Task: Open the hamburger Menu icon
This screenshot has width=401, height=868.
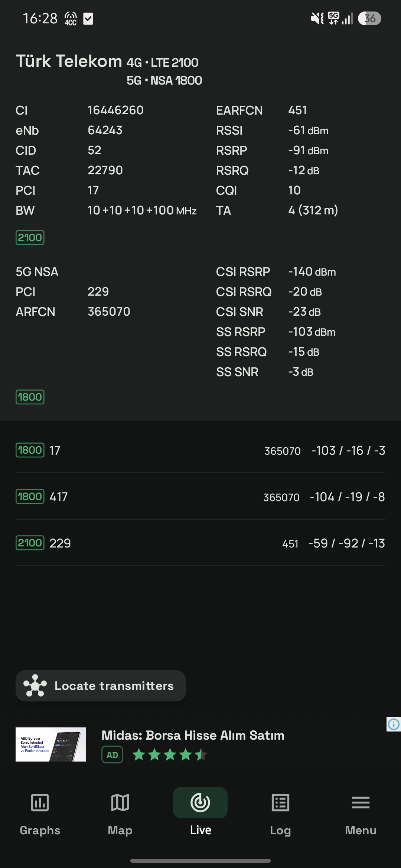Action: pyautogui.click(x=361, y=803)
